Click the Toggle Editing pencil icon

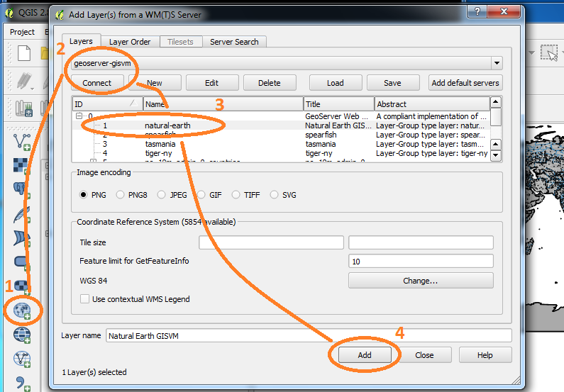[x=25, y=82]
